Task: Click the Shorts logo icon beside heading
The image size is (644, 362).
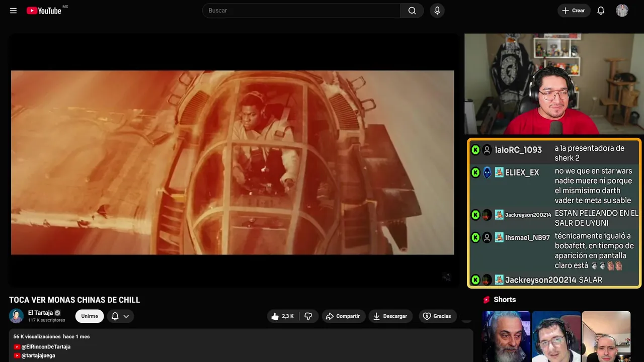Action: pyautogui.click(x=487, y=300)
